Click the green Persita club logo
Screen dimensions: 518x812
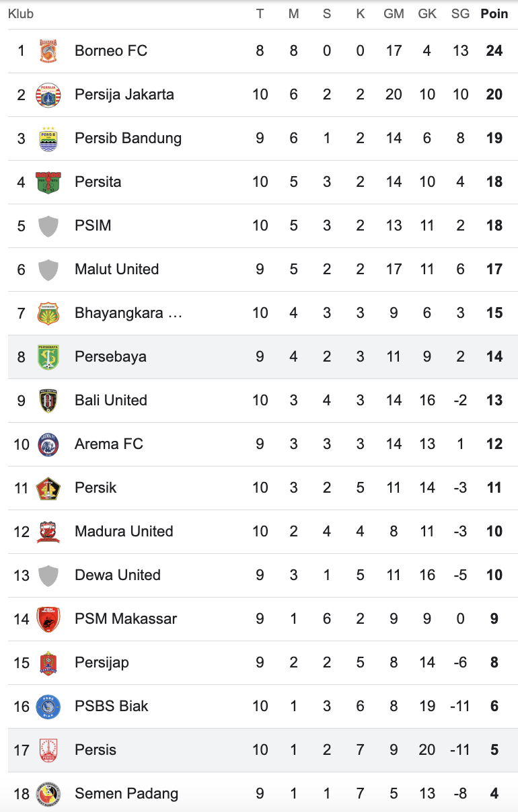(x=48, y=182)
